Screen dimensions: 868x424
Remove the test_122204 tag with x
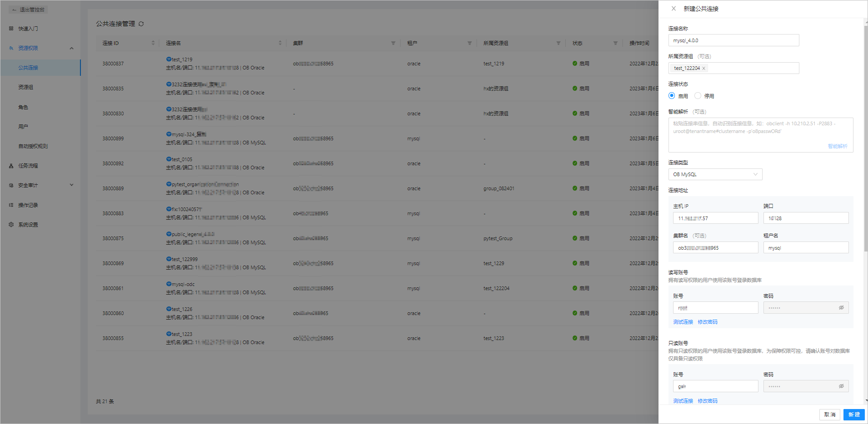click(x=703, y=69)
